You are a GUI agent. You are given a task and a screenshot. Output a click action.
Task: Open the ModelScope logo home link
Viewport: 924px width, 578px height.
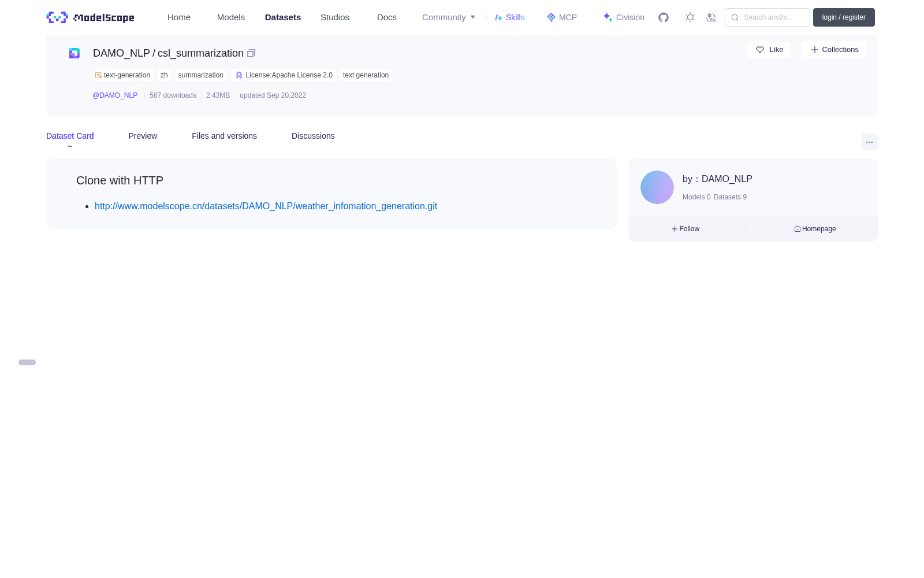(x=90, y=17)
